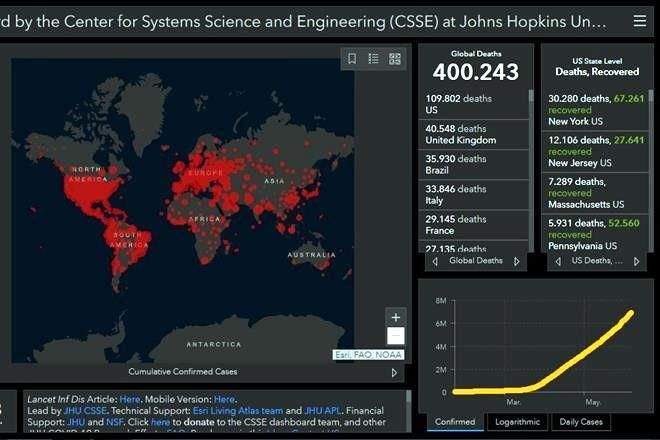Go to next Global Deaths panel arrow

click(516, 261)
